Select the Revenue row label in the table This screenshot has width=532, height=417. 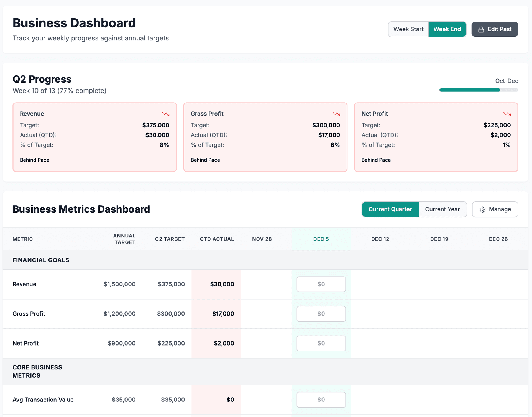click(24, 284)
